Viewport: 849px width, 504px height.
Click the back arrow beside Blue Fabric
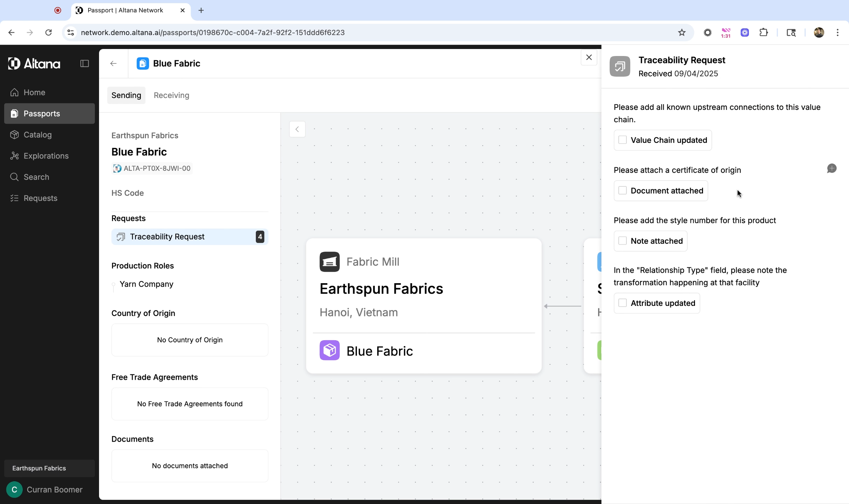113,63
